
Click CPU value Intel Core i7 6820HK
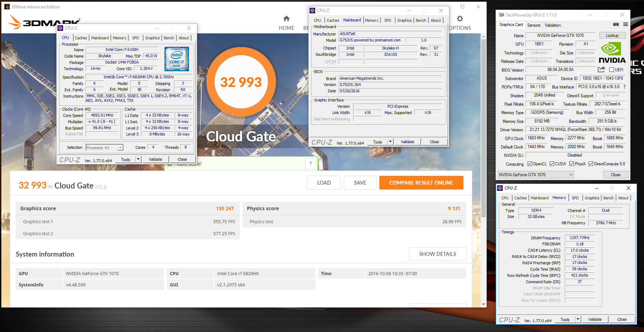(238, 273)
